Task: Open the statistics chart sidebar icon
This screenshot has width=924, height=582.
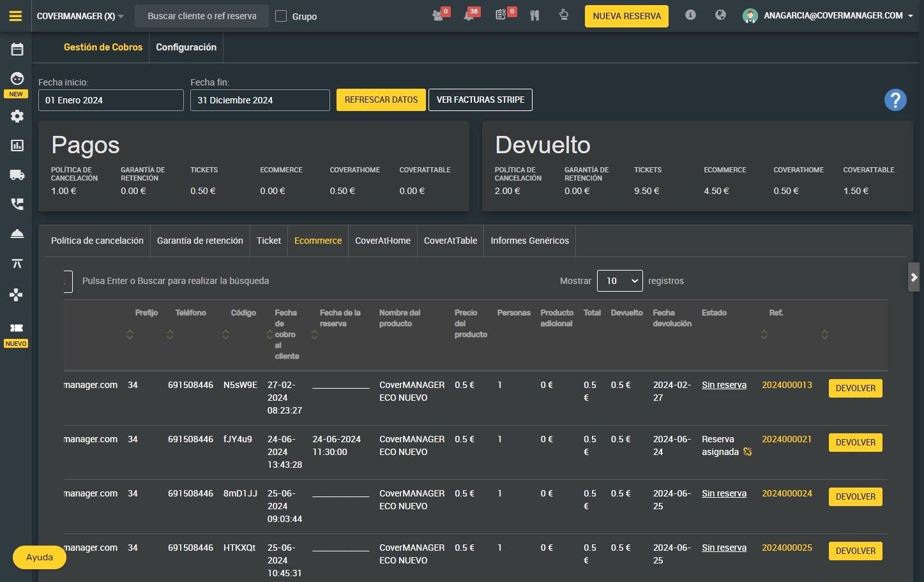Action: [x=17, y=145]
